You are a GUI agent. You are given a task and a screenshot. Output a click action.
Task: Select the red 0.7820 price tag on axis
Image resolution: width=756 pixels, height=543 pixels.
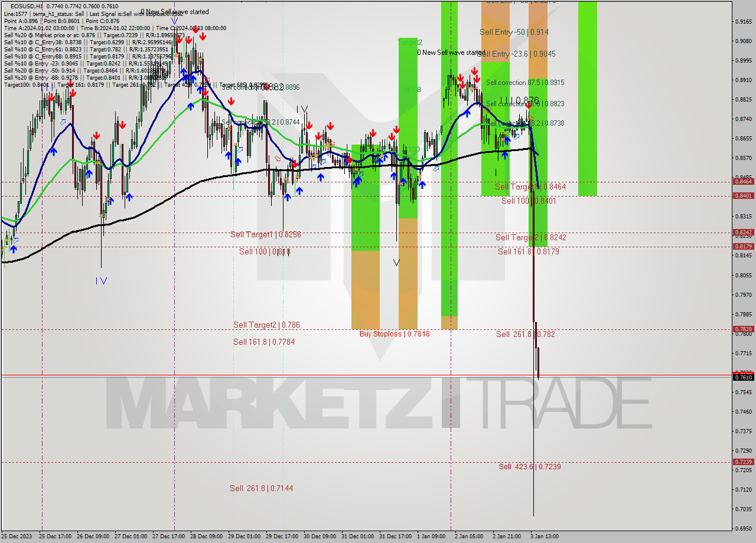pos(743,329)
